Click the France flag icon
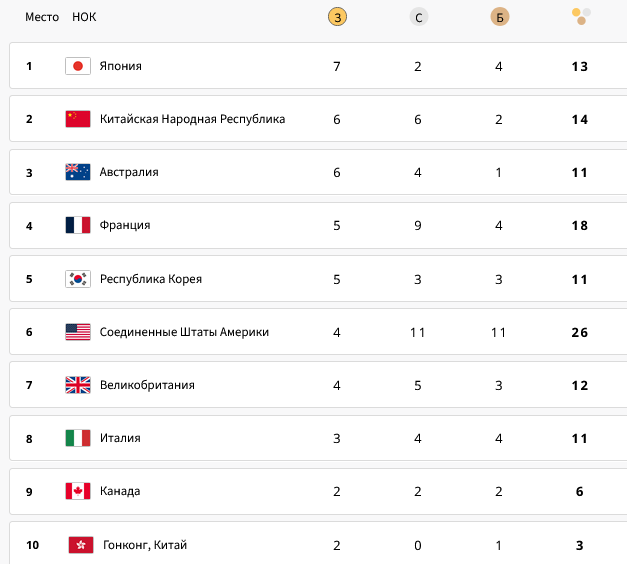 (x=78, y=225)
